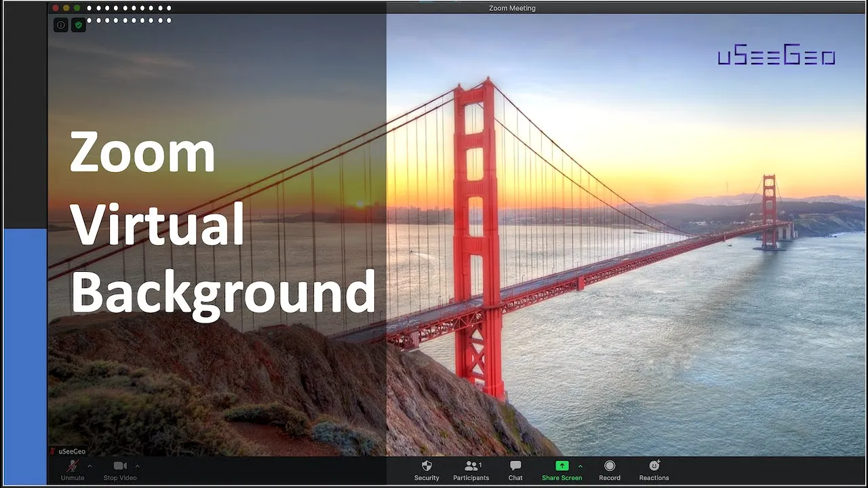Open the Participants panel
The width and height of the screenshot is (868, 488).
471,470
